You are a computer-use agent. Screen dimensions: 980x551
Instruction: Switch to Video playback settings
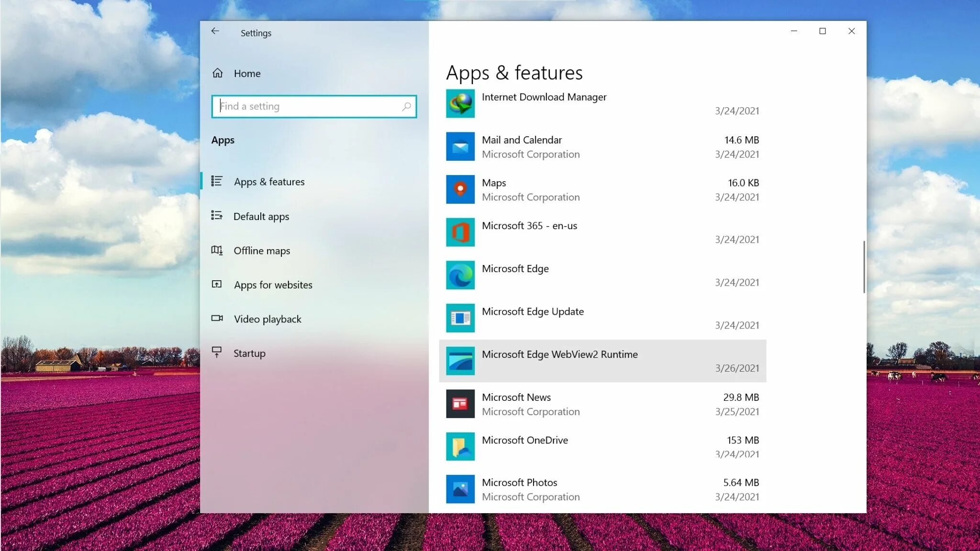coord(267,319)
